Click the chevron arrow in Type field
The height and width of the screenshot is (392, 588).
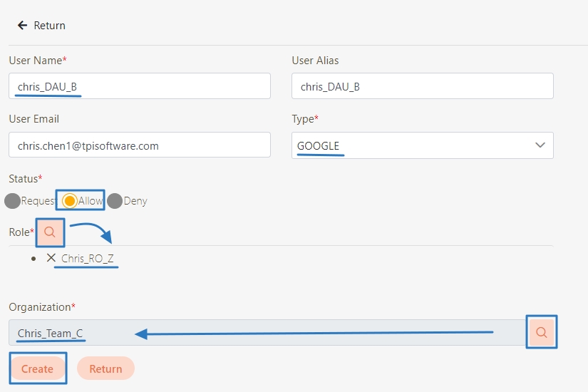[540, 145]
